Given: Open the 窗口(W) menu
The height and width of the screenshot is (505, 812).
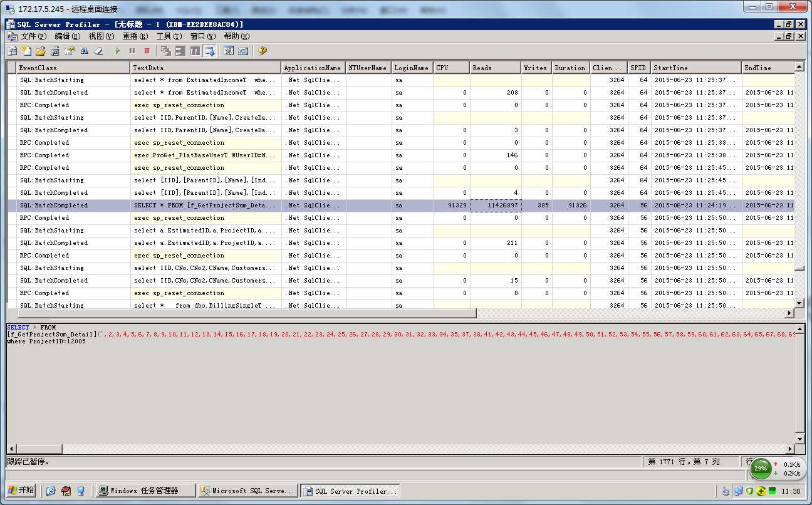Looking at the screenshot, I should coord(203,36).
